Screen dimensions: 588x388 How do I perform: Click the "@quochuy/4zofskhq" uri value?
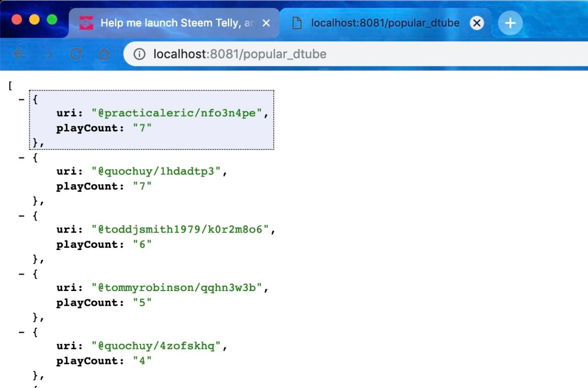[x=156, y=346]
